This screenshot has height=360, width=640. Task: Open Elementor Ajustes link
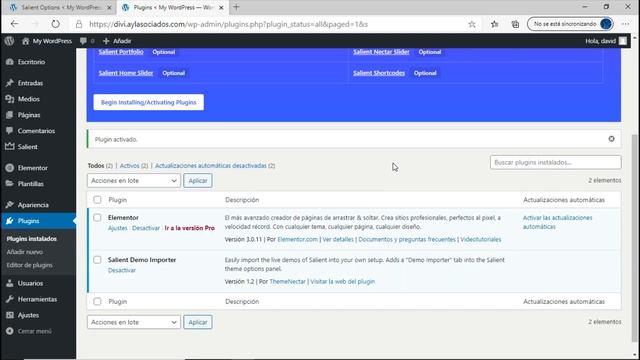coord(118,228)
